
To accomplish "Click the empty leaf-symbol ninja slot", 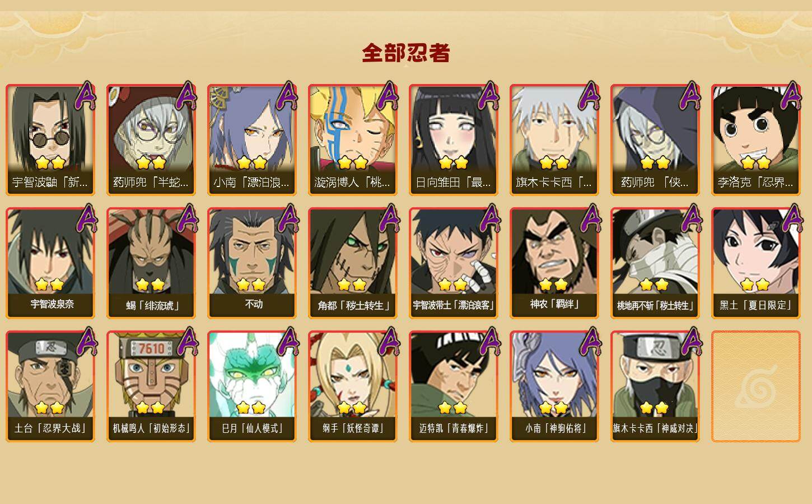I will (x=756, y=386).
